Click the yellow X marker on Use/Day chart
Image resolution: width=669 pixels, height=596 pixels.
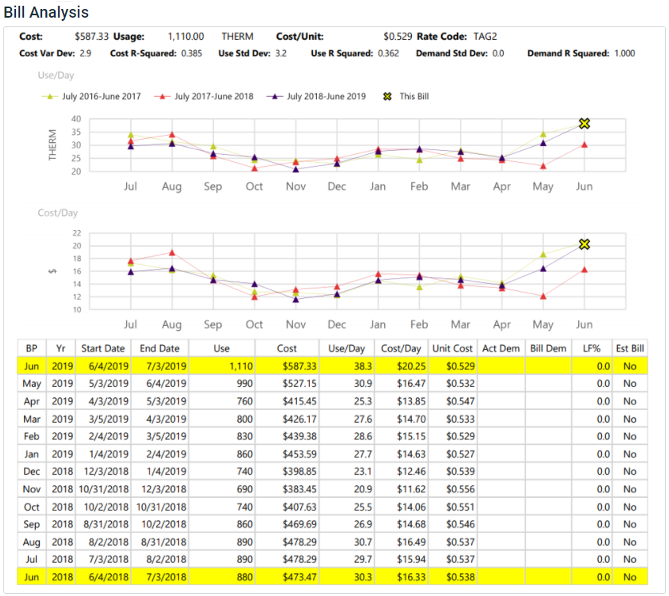pyautogui.click(x=585, y=123)
